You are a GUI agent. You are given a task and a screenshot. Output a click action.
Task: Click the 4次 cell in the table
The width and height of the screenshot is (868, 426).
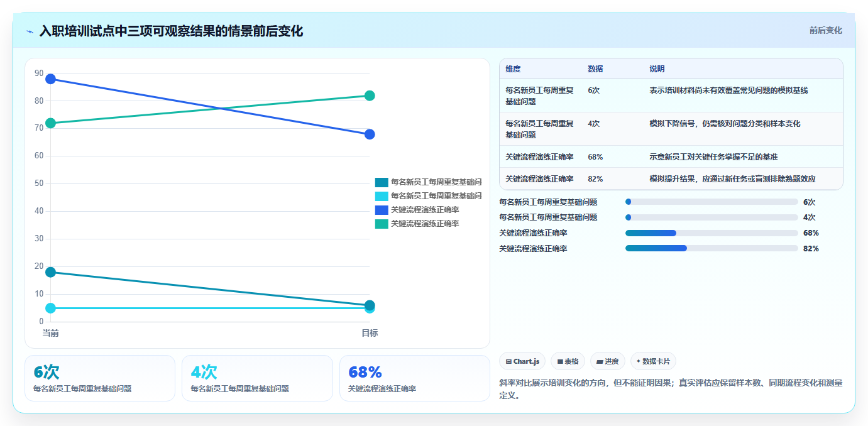click(593, 124)
